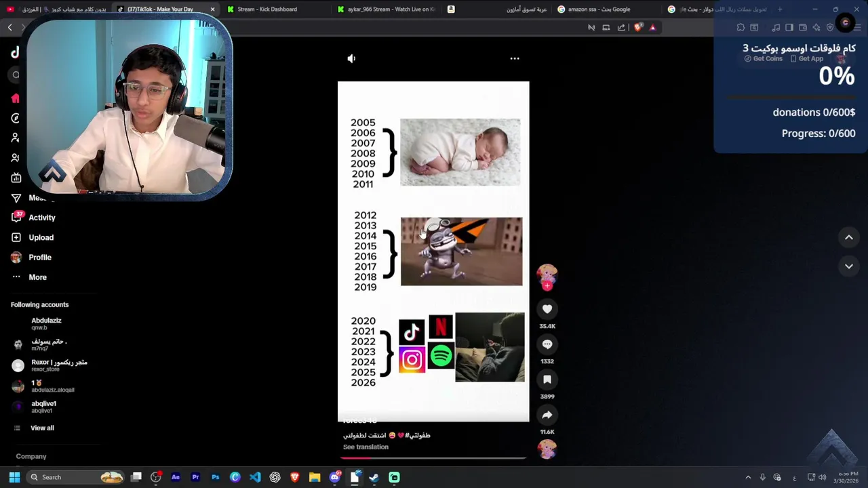Viewport: 868px width, 488px height.
Task: Click the meme video frame to pause
Action: [x=433, y=251]
